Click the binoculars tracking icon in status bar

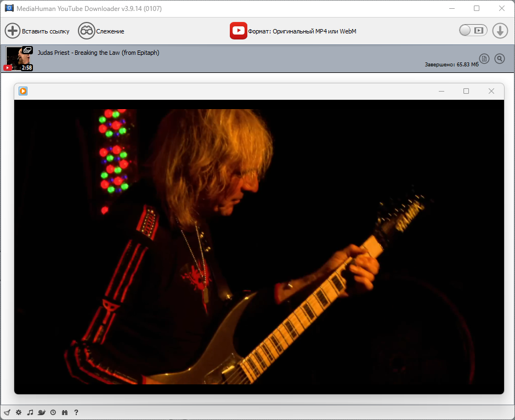click(65, 412)
